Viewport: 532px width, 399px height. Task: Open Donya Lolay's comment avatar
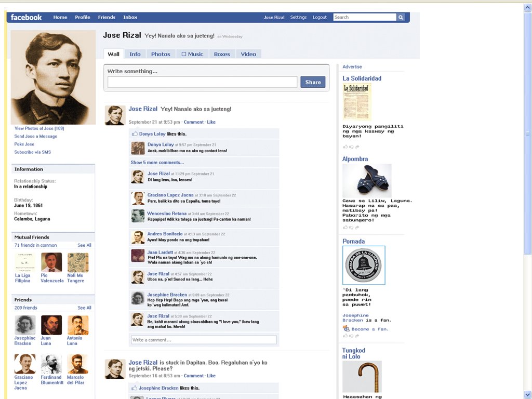[x=138, y=148]
